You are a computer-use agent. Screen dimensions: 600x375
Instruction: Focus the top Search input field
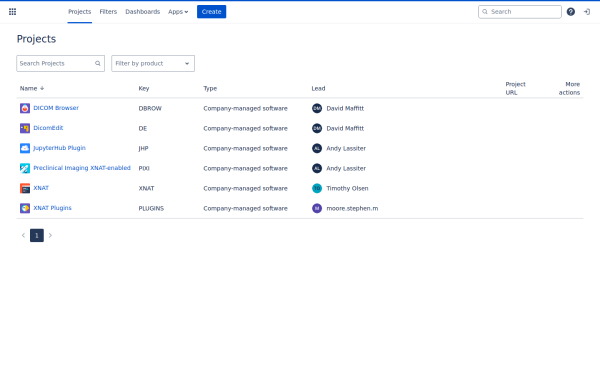[x=520, y=12]
